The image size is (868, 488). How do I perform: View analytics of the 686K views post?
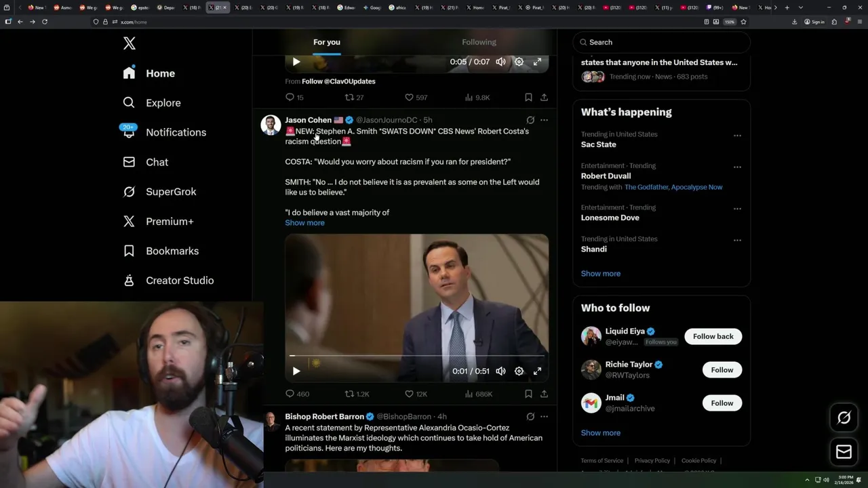point(478,394)
